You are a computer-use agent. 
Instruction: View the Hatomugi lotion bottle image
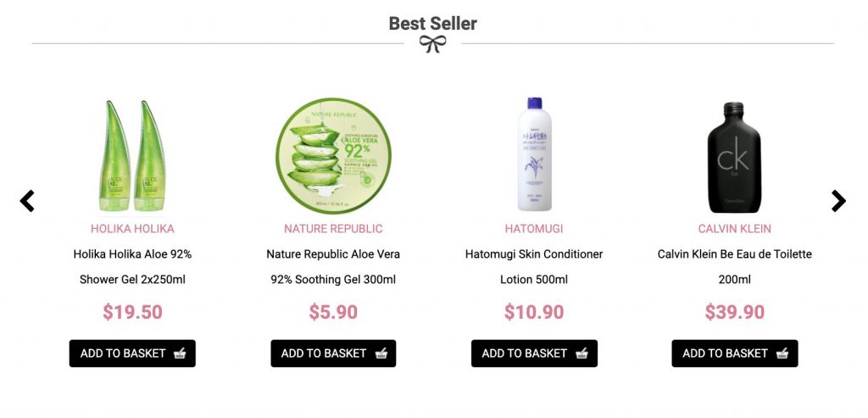534,154
